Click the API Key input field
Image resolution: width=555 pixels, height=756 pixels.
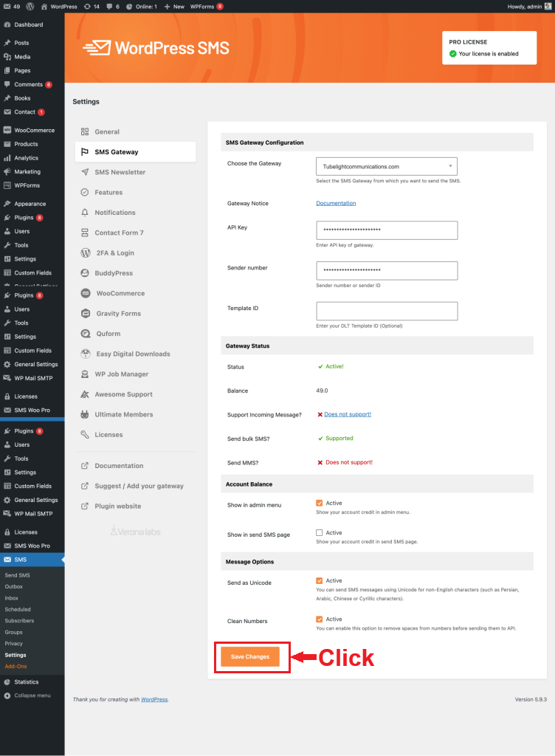tap(387, 230)
